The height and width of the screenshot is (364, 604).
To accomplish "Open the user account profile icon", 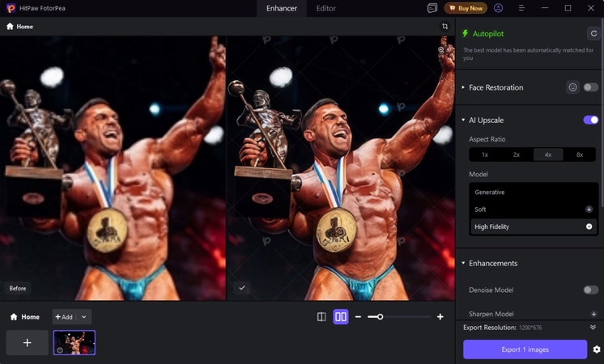I will 498,8.
